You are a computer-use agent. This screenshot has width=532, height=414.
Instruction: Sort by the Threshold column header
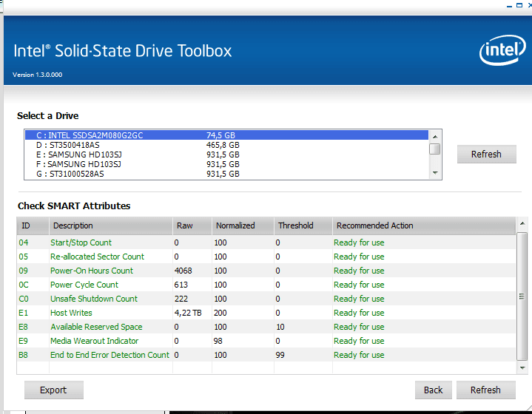pyautogui.click(x=303, y=225)
